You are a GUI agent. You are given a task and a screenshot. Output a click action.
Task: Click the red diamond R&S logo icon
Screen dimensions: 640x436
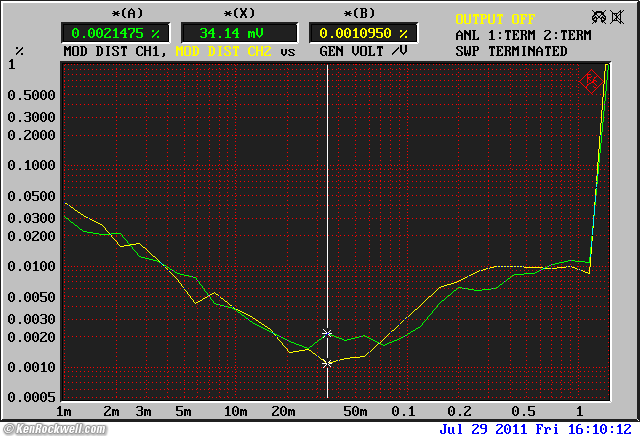click(591, 78)
